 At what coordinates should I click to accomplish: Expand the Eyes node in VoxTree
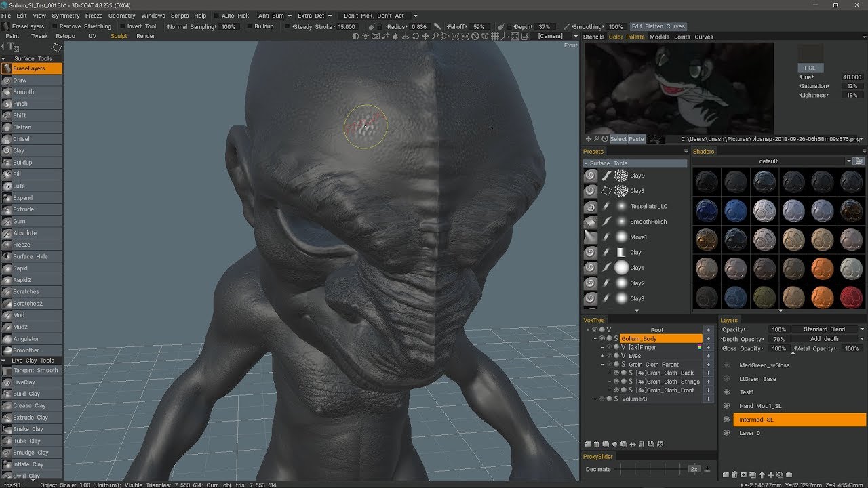pyautogui.click(x=602, y=356)
